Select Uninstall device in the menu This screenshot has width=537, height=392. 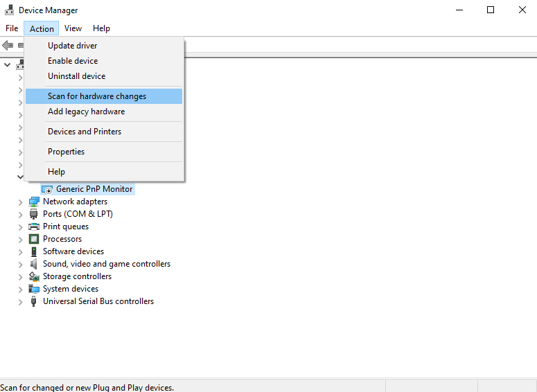point(104,76)
